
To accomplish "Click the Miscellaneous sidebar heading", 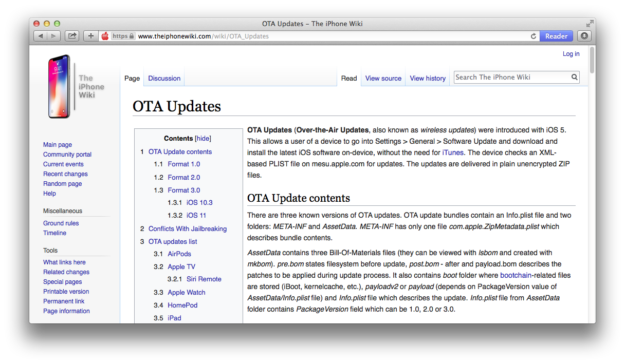I will 63,211.
